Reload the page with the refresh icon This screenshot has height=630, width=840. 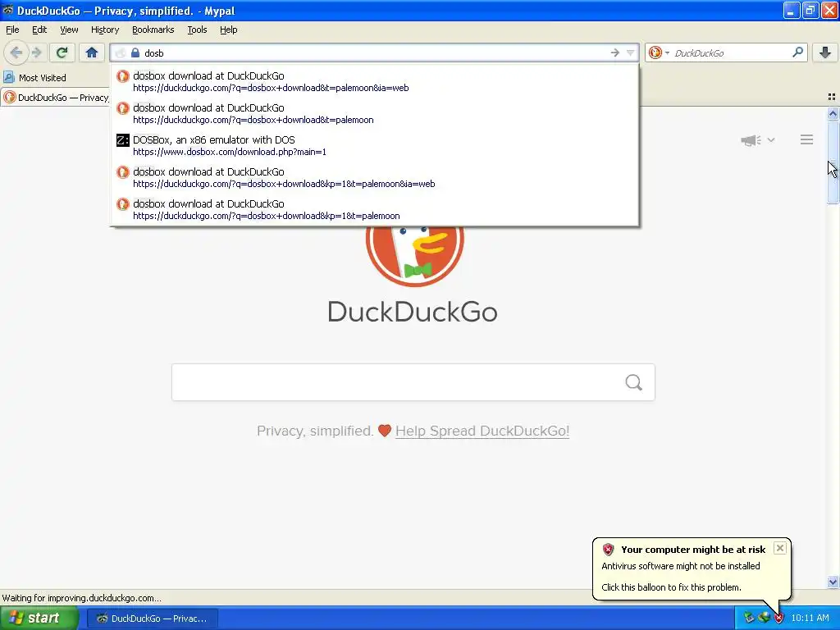pos(62,52)
